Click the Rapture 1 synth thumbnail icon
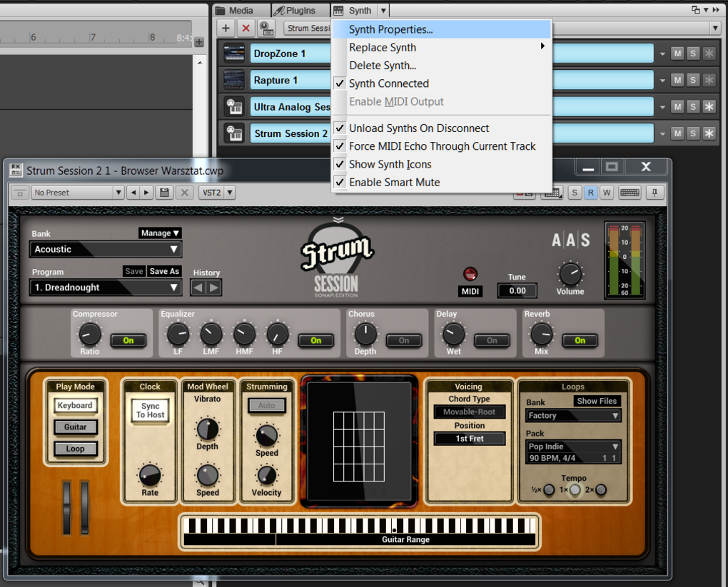Screen dimensions: 728x587 coord(234,80)
